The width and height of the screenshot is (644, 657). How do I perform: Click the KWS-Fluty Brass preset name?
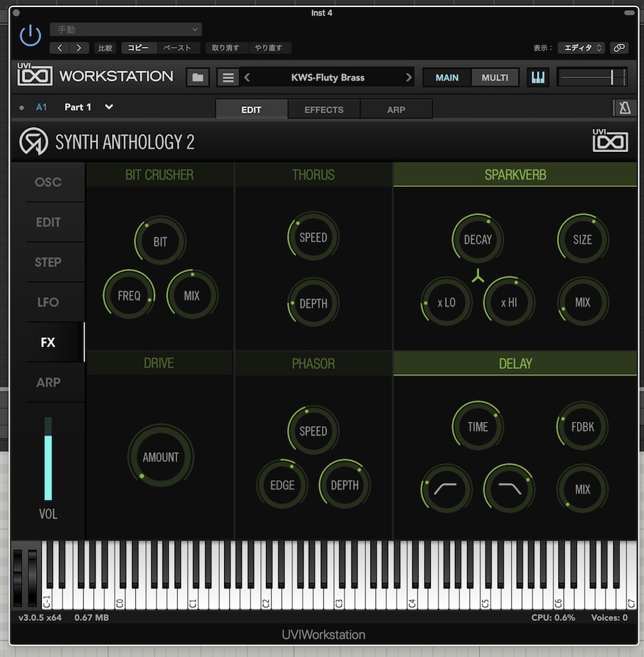coord(327,77)
